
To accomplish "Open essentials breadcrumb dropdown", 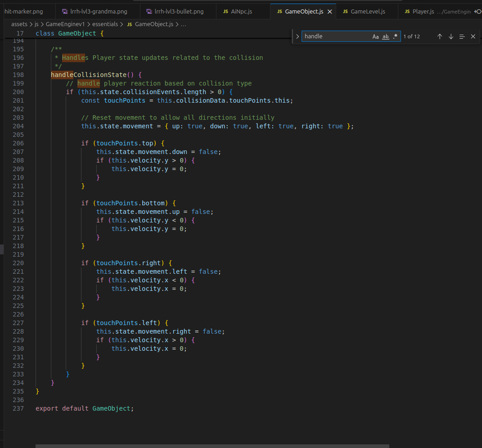I will (105, 24).
